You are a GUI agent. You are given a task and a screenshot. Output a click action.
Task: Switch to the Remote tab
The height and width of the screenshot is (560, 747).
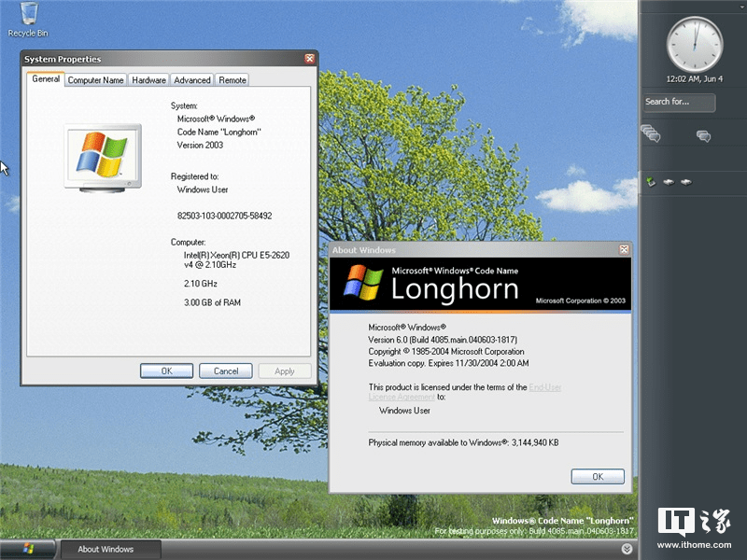[232, 80]
